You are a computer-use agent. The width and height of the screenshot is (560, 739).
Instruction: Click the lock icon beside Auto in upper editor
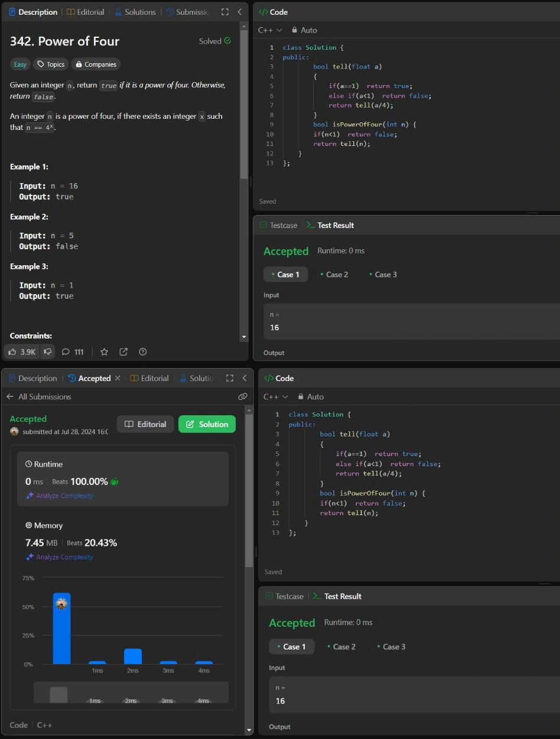pos(295,30)
